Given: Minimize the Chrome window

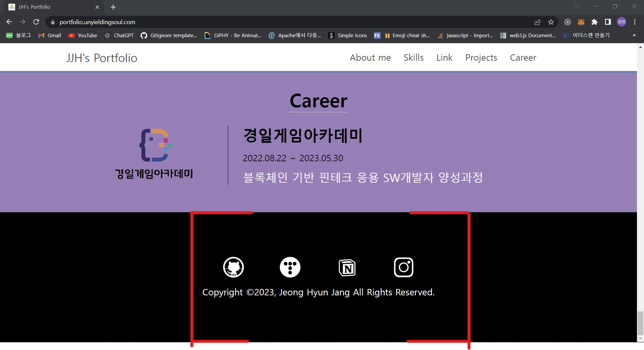Looking at the screenshot, I should click(x=596, y=6).
